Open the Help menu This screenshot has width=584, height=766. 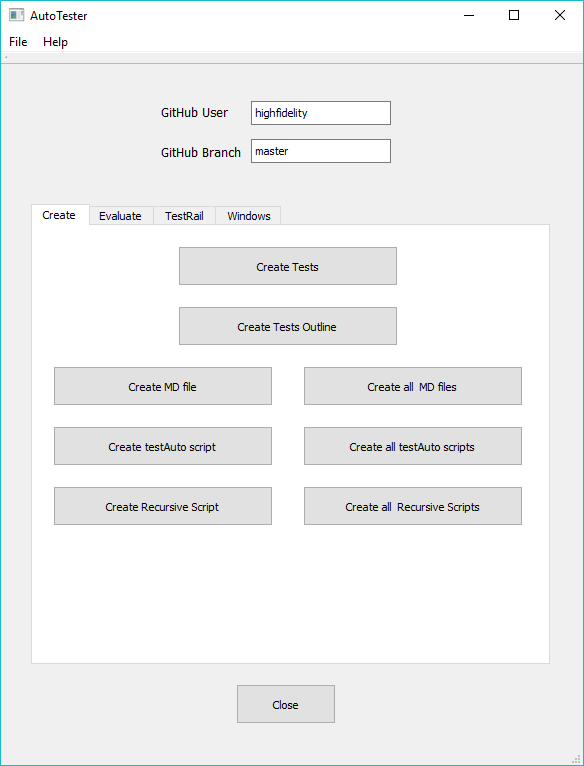point(55,42)
